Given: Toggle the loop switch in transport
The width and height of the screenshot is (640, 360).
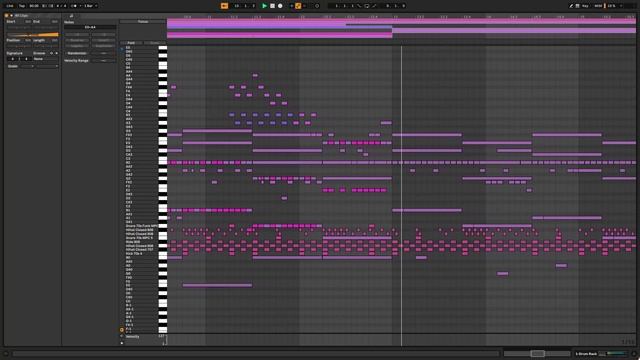Looking at the screenshot, I should (367, 6).
